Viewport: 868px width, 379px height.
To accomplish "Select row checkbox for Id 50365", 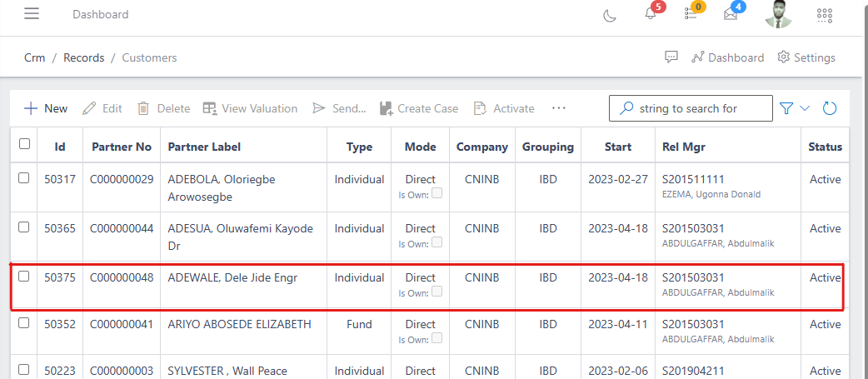I will 24,227.
